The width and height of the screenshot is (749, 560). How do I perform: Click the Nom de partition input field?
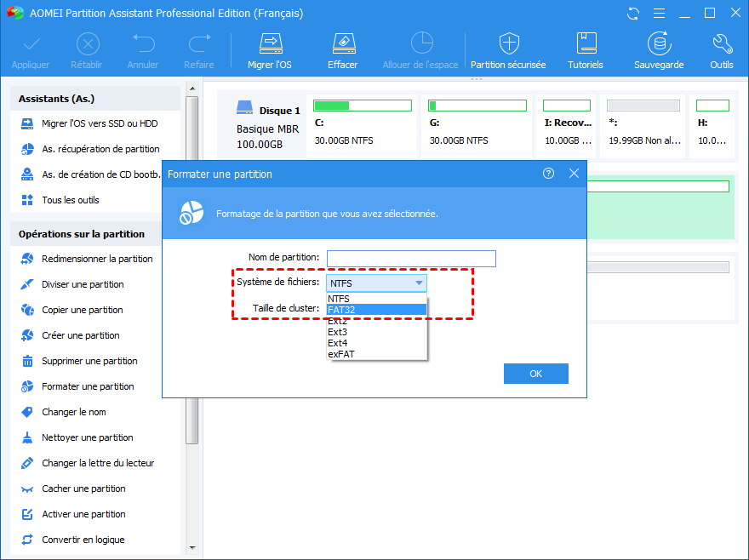(411, 259)
